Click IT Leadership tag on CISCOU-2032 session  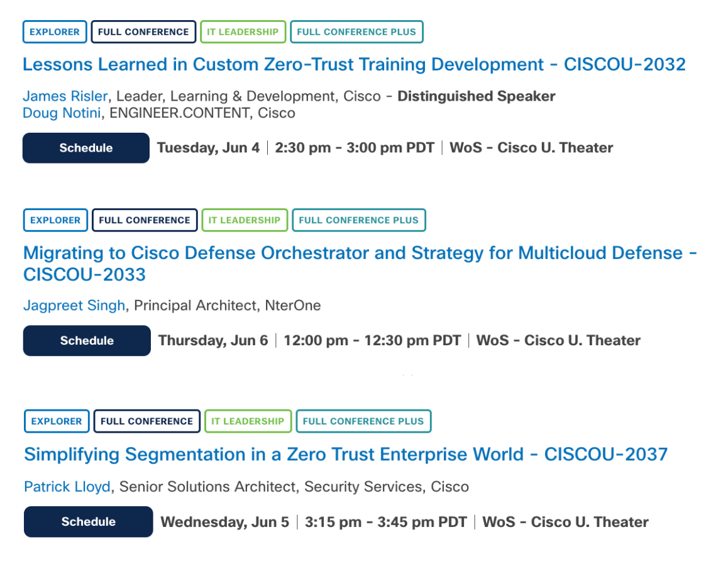pyautogui.click(x=243, y=32)
